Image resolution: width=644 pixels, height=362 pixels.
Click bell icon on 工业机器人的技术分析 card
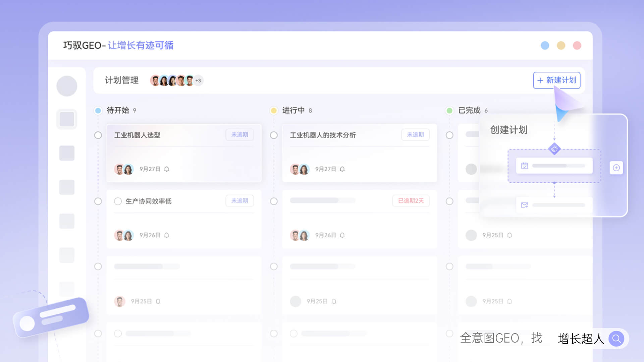[342, 169]
